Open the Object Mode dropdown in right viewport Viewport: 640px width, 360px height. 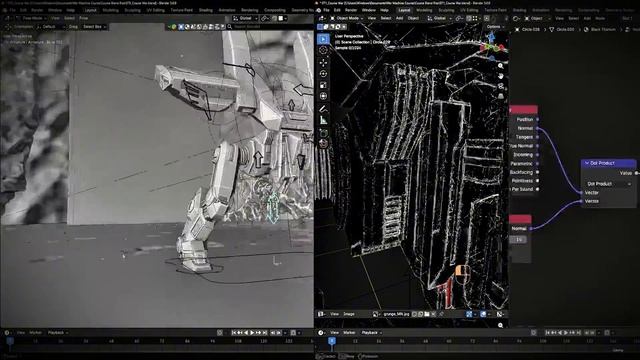point(347,18)
